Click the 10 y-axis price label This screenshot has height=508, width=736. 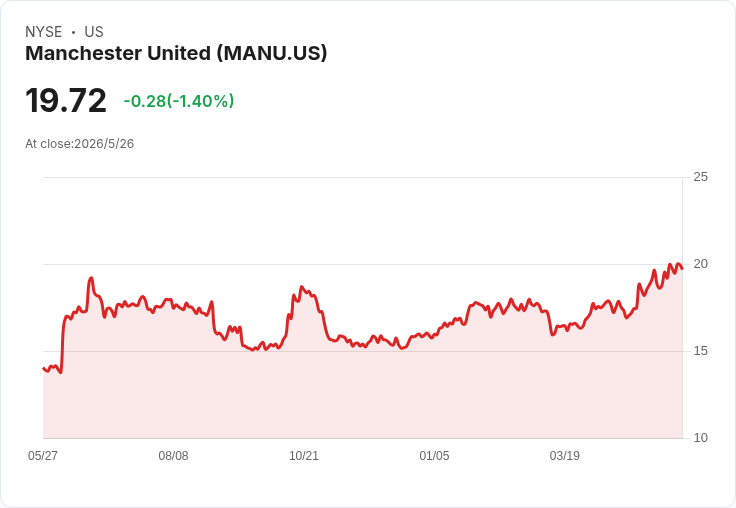coord(700,438)
